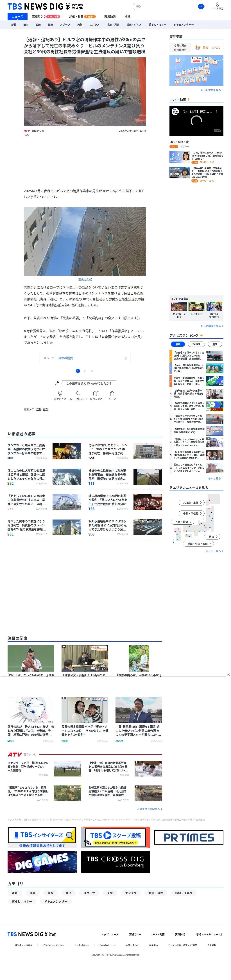
Task: Click the TBS CROSS DIG with Bloomberg banner
Action: 115,862
